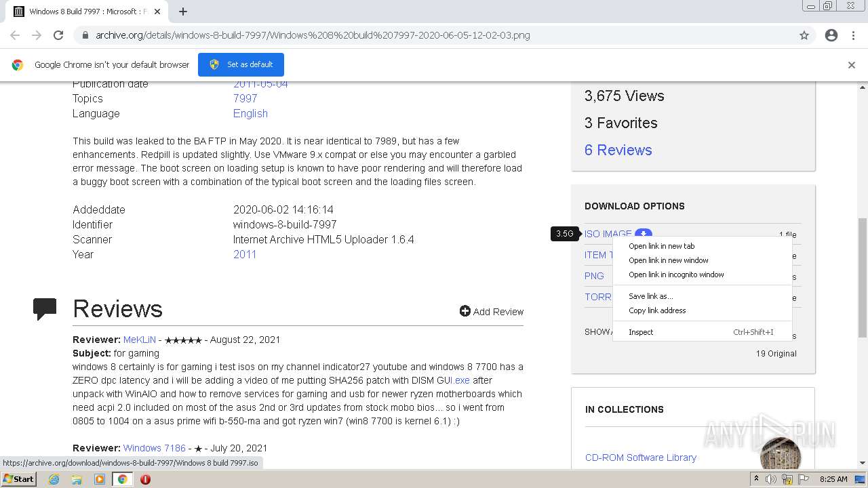The height and width of the screenshot is (488, 868).
Task: Click the address bar URL
Action: point(313,35)
